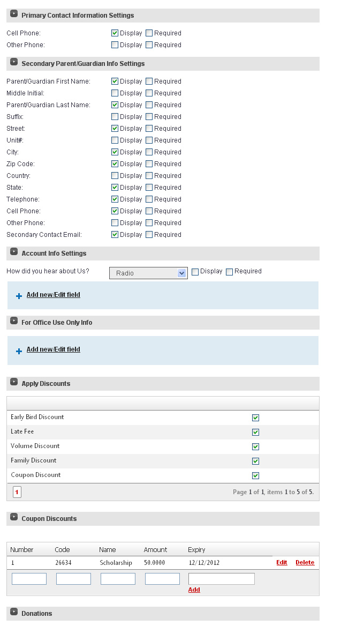Enable Required for Parent/Guardian First Name
Viewport: 364px width, 626px height.
click(149, 81)
